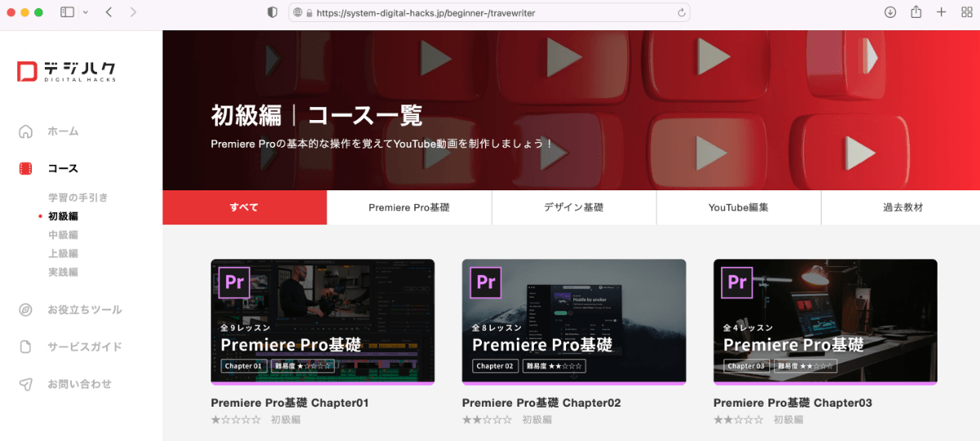Screen dimensions: 980x441
Task: Open 学習の手引き in the sidebar
Action: point(78,198)
